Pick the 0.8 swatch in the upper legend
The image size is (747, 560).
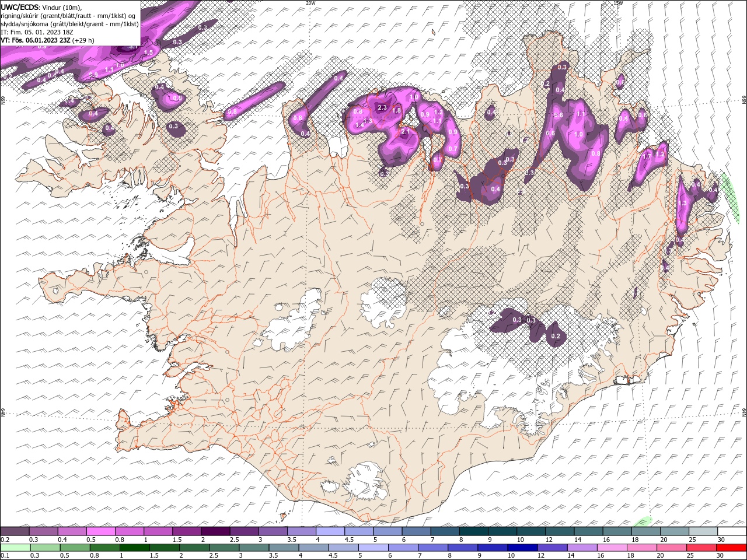tap(129, 531)
